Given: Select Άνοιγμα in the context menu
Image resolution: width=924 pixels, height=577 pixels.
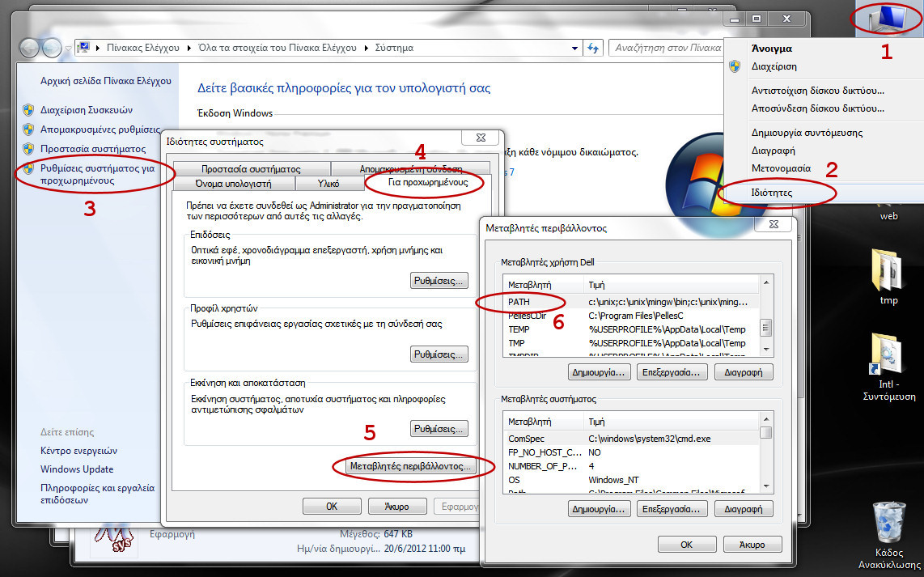Looking at the screenshot, I should pos(772,49).
